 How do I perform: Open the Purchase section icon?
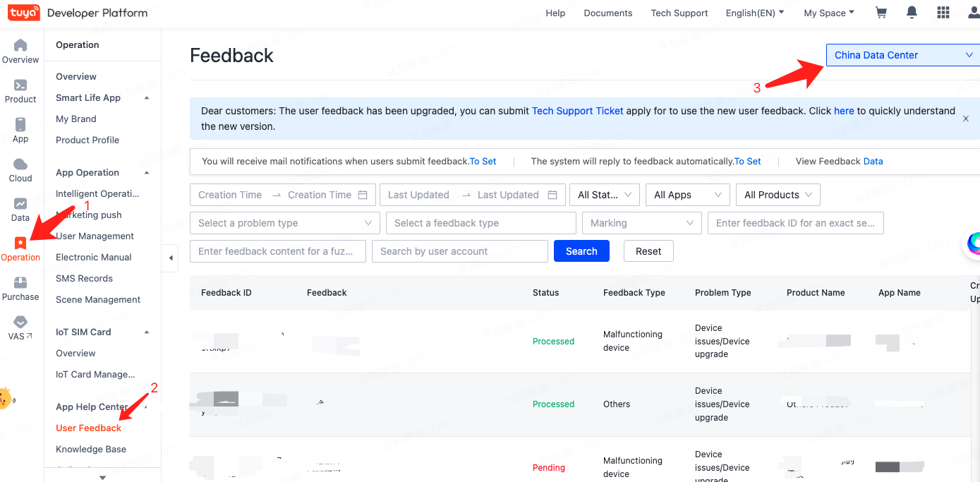(x=20, y=282)
